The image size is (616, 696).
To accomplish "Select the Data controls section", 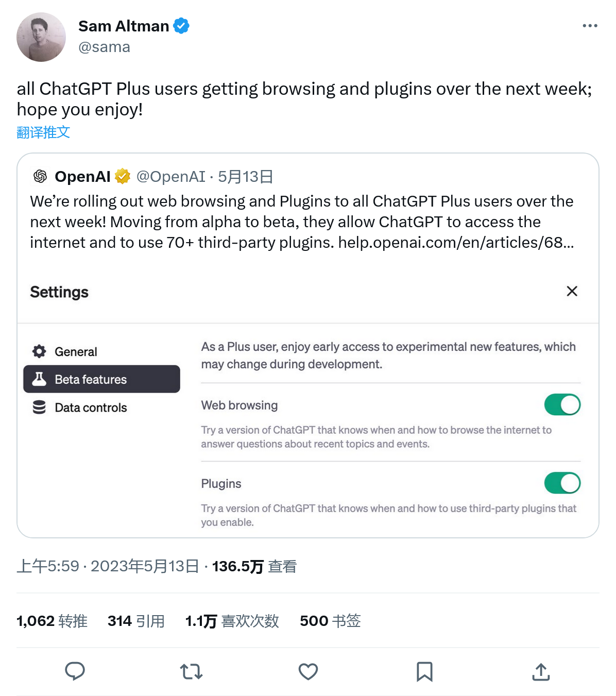I will coord(91,407).
